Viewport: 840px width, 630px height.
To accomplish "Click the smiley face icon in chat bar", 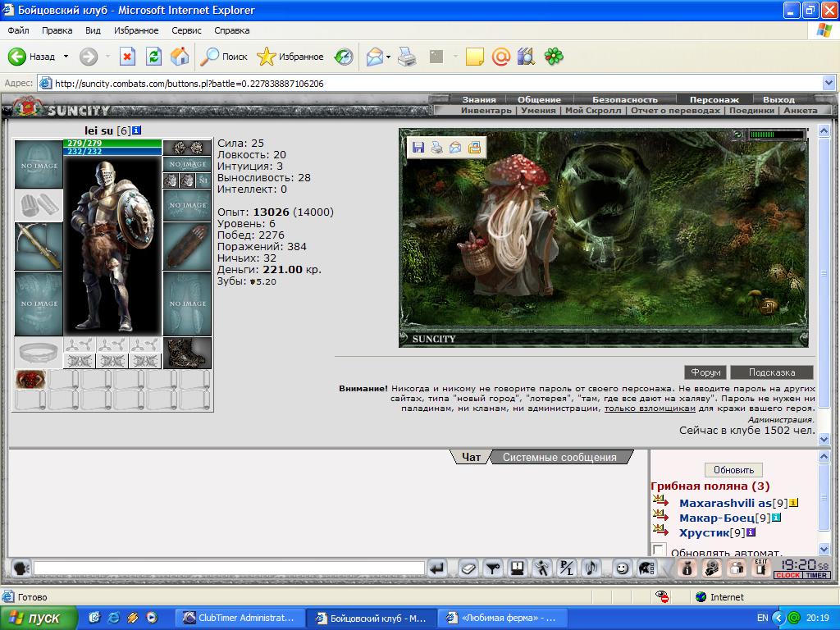I will (622, 568).
